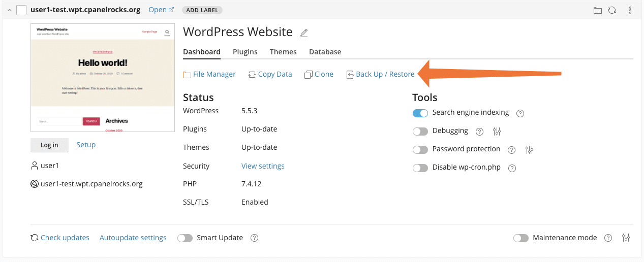Click the WordPress version 5.5.3
This screenshot has width=644, height=262.
coord(250,111)
